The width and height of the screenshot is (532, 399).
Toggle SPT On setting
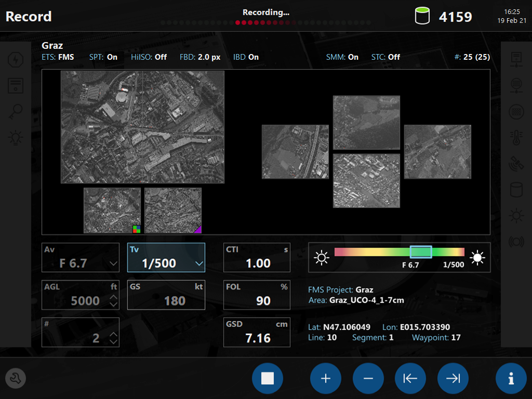tap(103, 57)
